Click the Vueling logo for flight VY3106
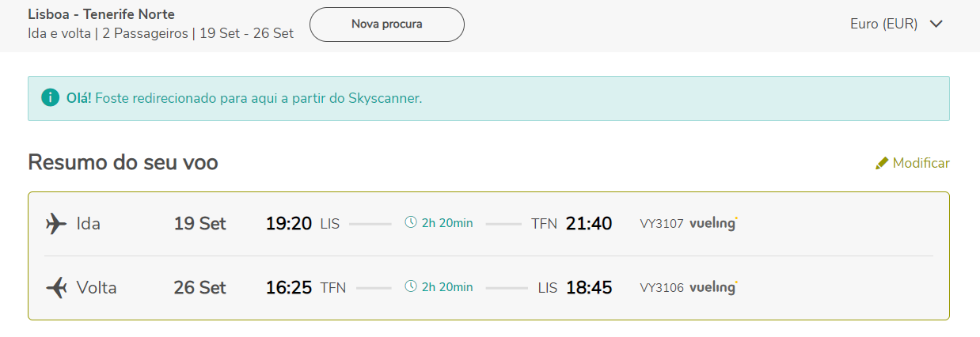This screenshot has height=337, width=980. tap(713, 288)
